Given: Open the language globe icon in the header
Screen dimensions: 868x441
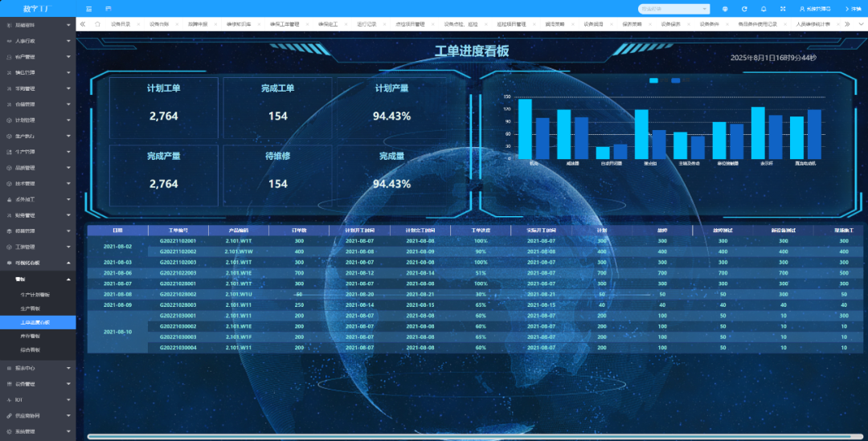Looking at the screenshot, I should 725,9.
